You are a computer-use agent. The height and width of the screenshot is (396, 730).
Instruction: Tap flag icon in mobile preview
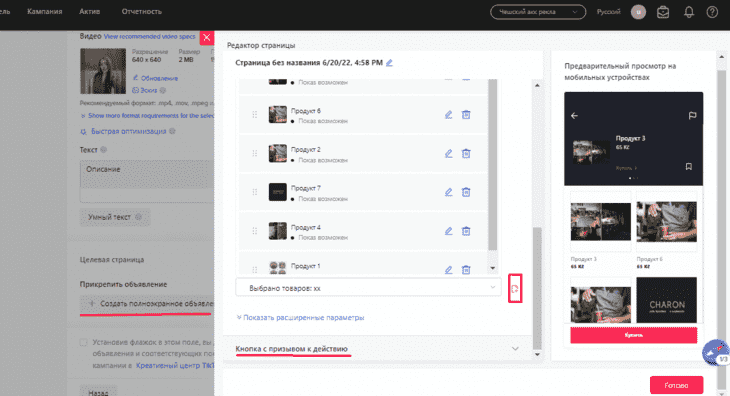pos(692,115)
